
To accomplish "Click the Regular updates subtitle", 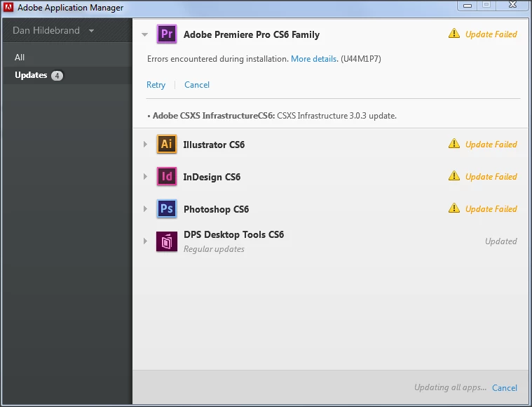I will point(214,249).
